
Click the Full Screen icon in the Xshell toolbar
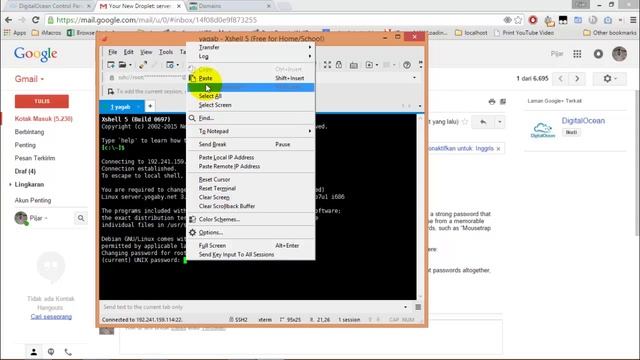[x=327, y=65]
